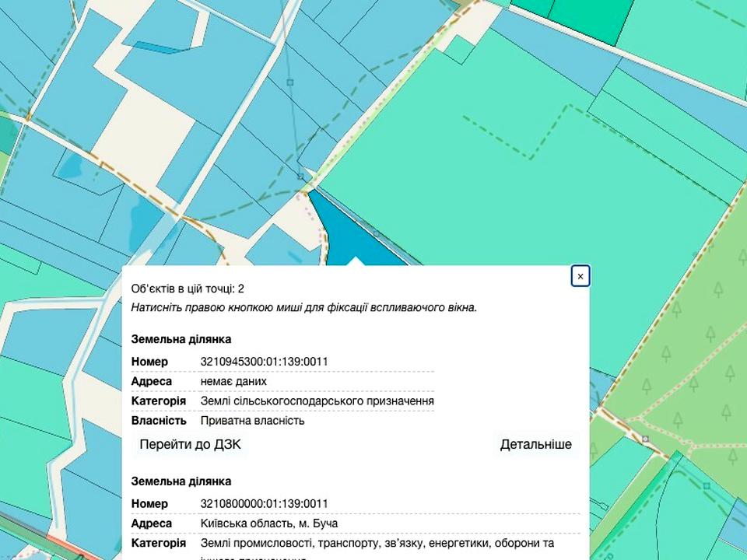The width and height of the screenshot is (747, 560).
Task: Click the gray square marker on the forest road
Action: (646, 439)
